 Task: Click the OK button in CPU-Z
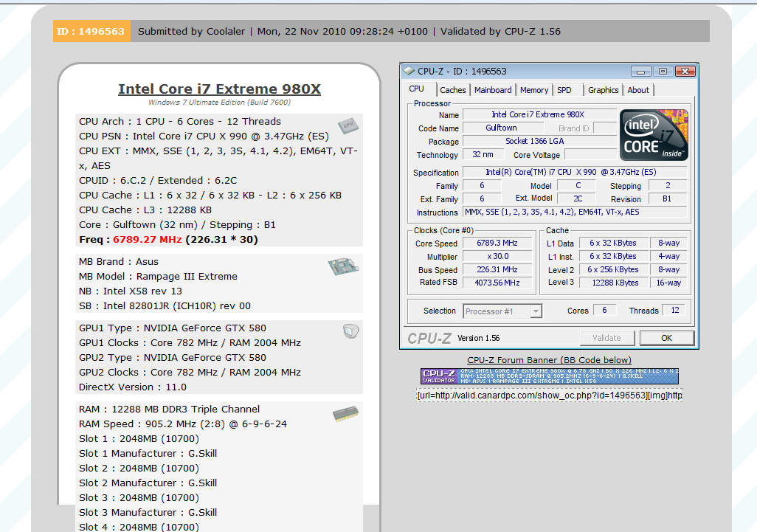(667, 338)
